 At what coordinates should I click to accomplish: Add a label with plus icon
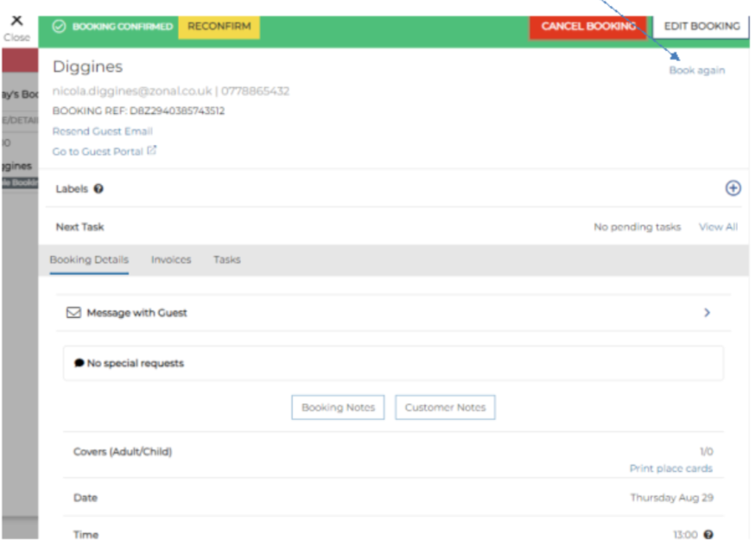pos(733,188)
